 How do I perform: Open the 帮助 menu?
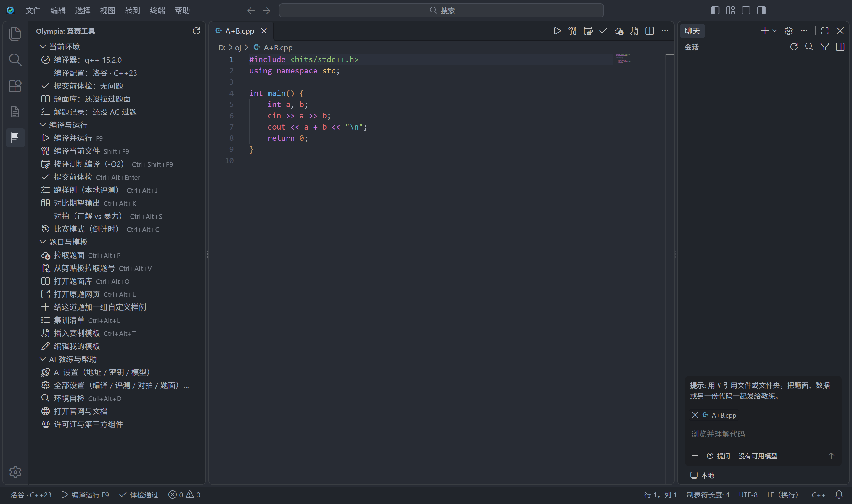coord(182,11)
